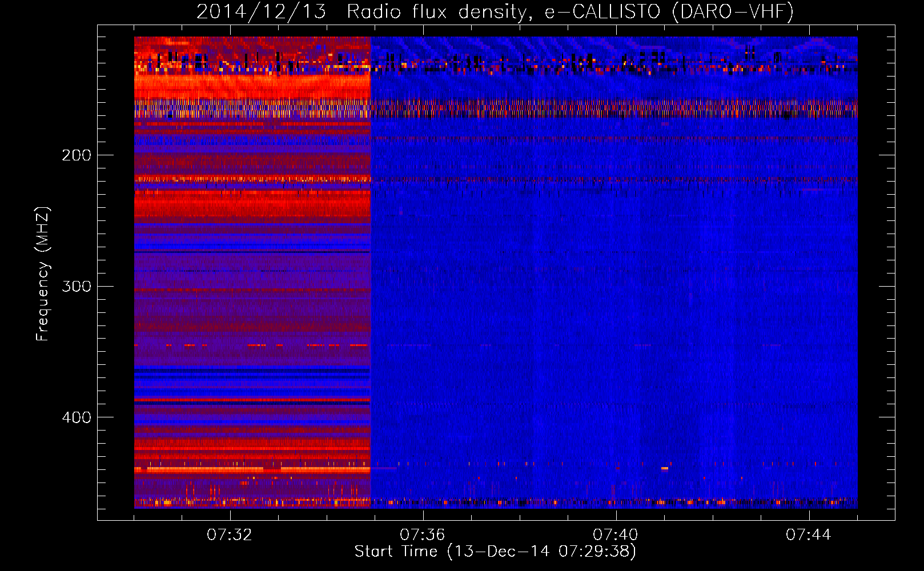Click the plot title '2014/12/13 Radio flux density'
Screen dimensions: 924x571
(x=495, y=12)
